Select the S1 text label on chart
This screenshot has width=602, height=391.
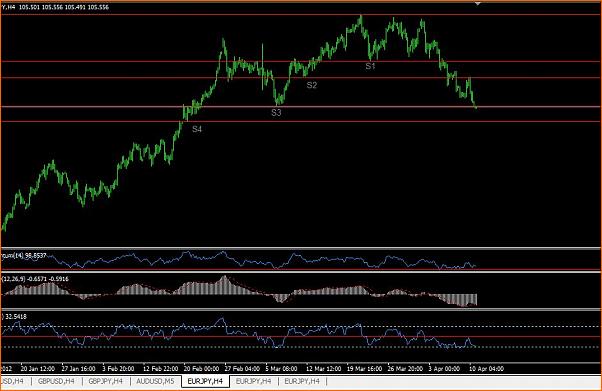tap(370, 66)
